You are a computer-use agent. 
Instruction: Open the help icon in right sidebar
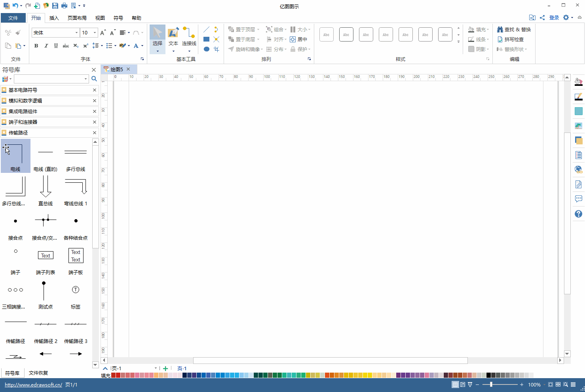click(578, 214)
